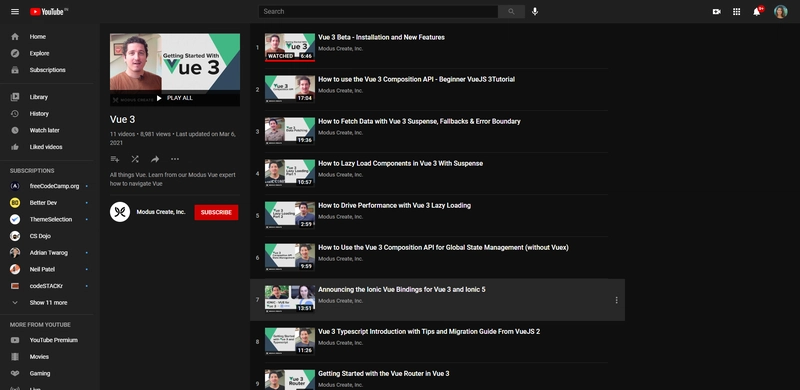Viewport: 800px width, 390px height.
Task: Open the notifications bell
Action: 757,12
